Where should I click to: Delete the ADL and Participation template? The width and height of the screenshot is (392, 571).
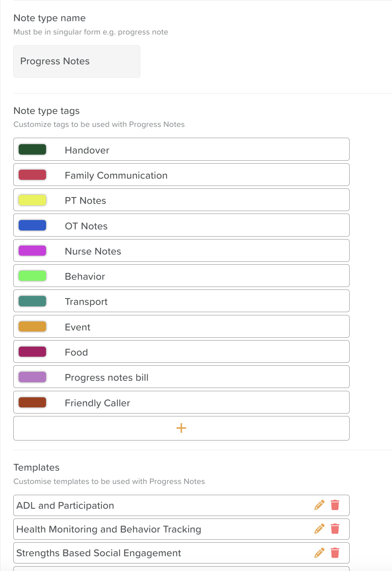pos(335,505)
